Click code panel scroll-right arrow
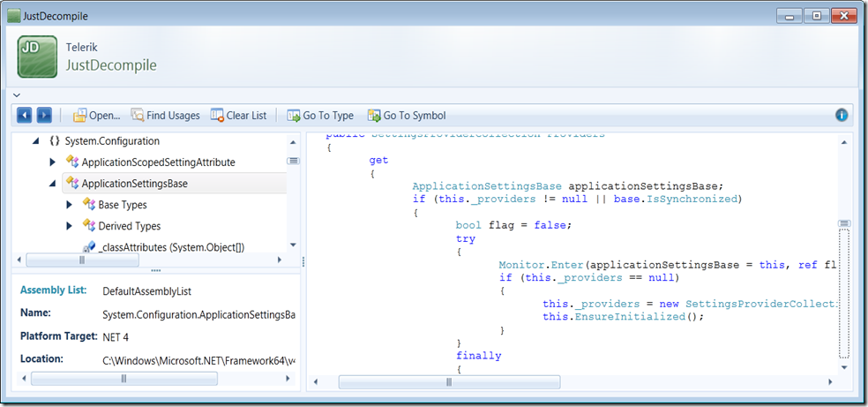This screenshot has height=407, width=868. [830, 382]
